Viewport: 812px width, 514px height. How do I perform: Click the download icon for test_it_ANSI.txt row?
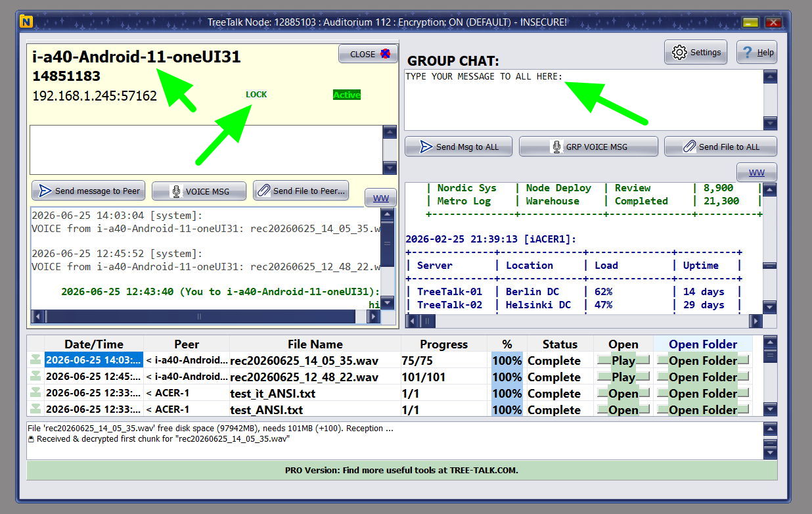click(x=35, y=392)
